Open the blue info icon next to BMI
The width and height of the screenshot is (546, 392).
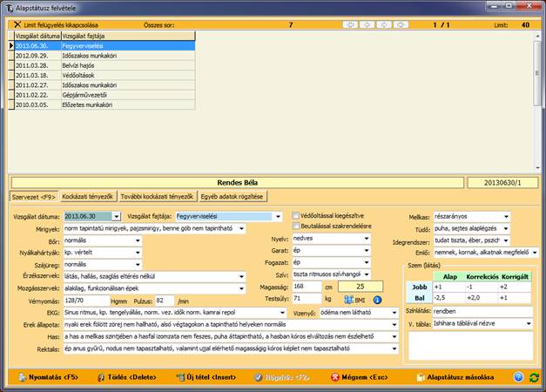tap(377, 300)
